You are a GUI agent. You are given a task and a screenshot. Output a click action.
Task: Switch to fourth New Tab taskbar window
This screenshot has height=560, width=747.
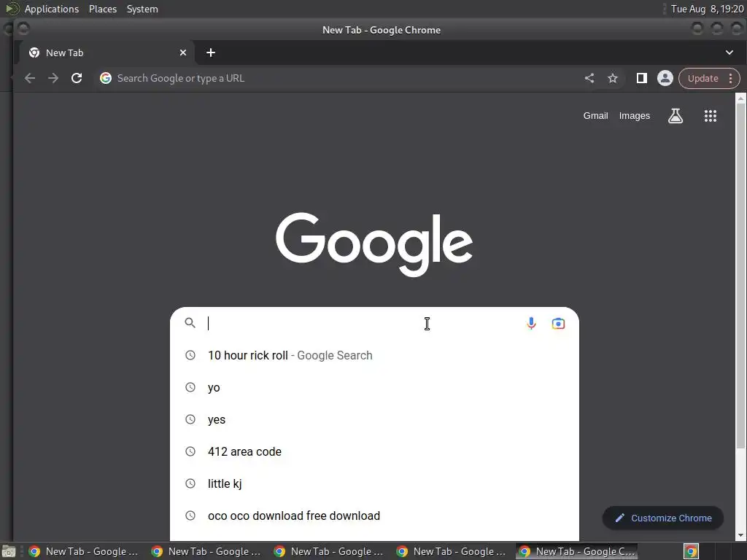tap(452, 551)
